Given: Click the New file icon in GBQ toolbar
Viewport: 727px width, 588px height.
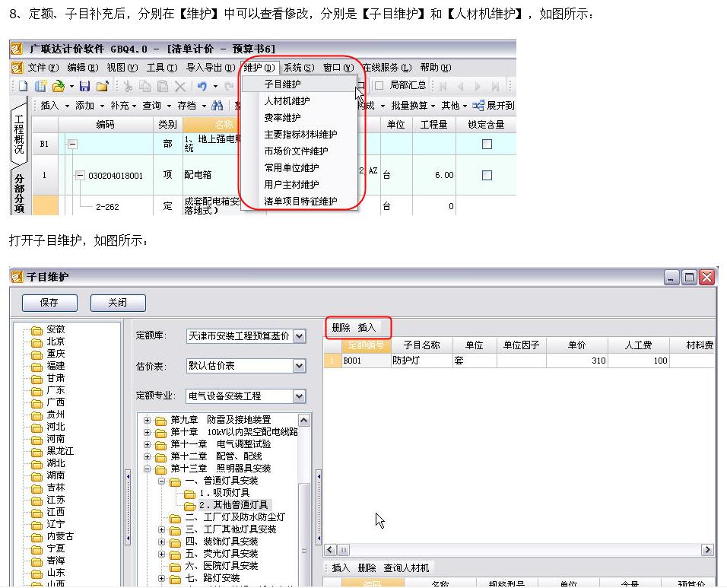Looking at the screenshot, I should (23, 86).
